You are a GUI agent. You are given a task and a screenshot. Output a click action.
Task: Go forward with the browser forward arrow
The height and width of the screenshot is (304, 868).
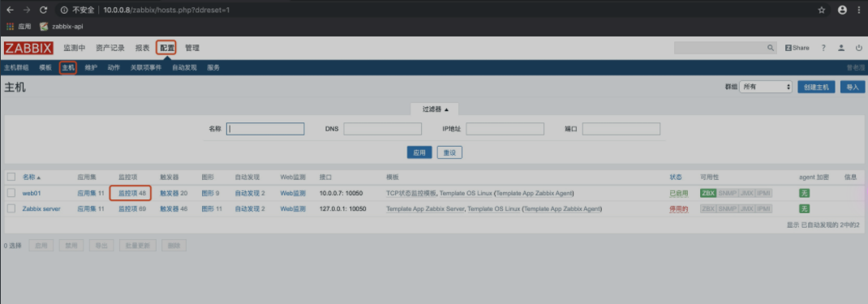[x=27, y=10]
